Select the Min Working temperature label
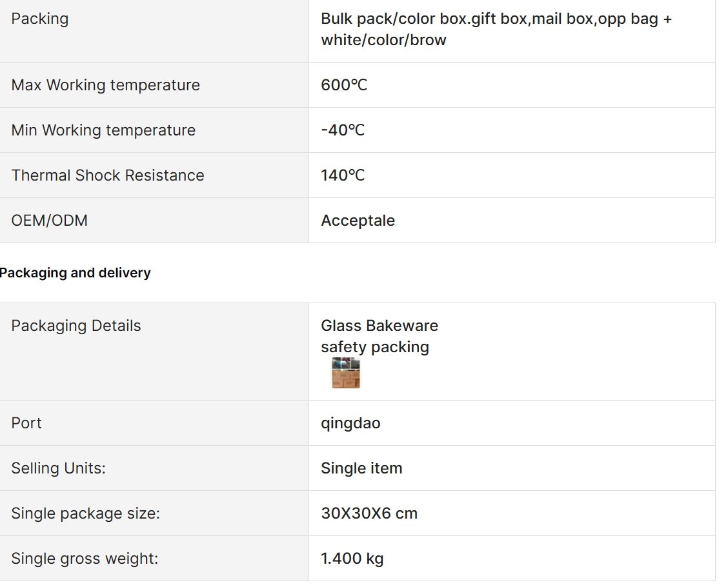 (x=103, y=130)
